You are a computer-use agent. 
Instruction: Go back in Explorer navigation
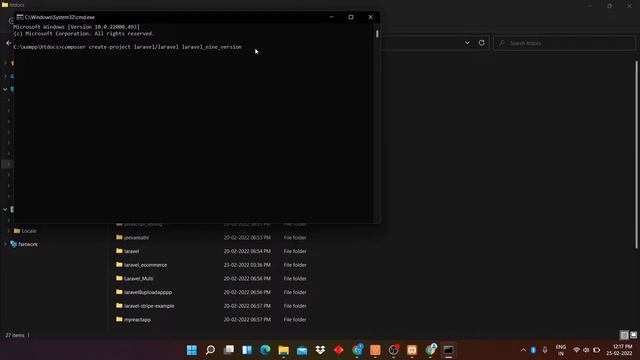[x=9, y=43]
